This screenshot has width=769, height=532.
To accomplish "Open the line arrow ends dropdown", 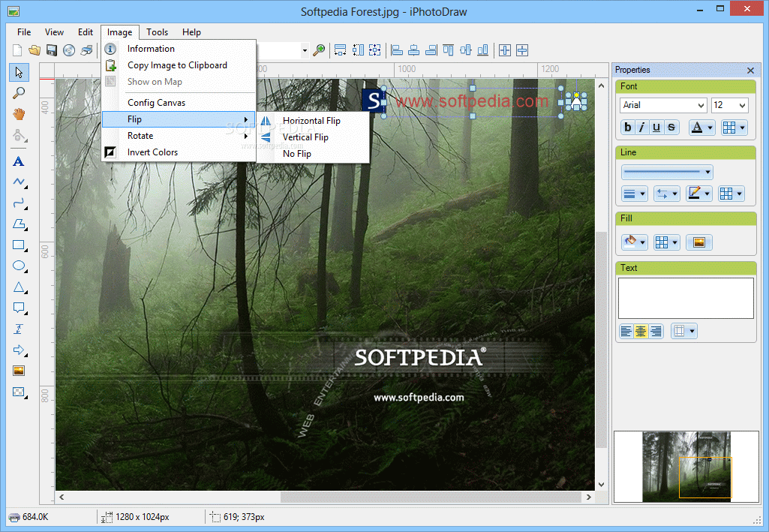I will (666, 194).
